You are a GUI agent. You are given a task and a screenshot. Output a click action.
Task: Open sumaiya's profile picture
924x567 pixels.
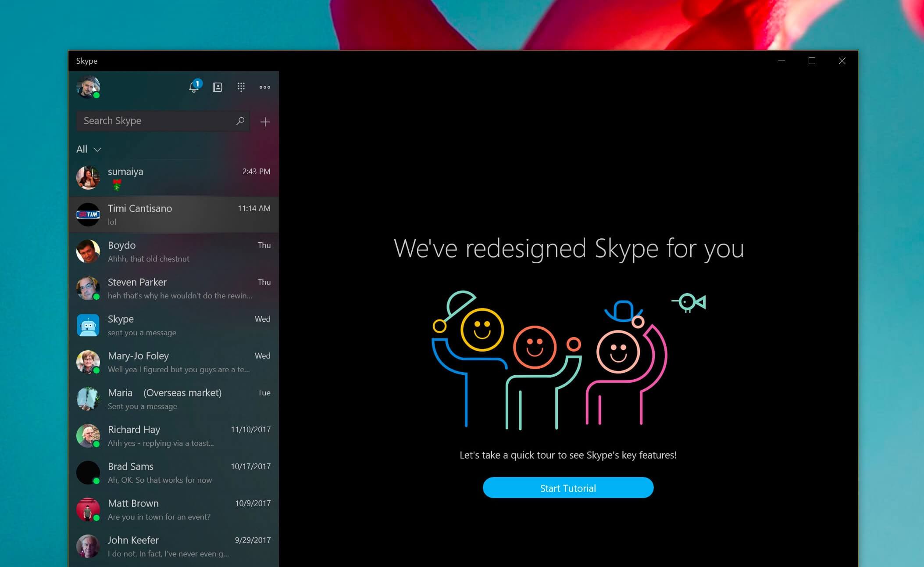coord(88,177)
